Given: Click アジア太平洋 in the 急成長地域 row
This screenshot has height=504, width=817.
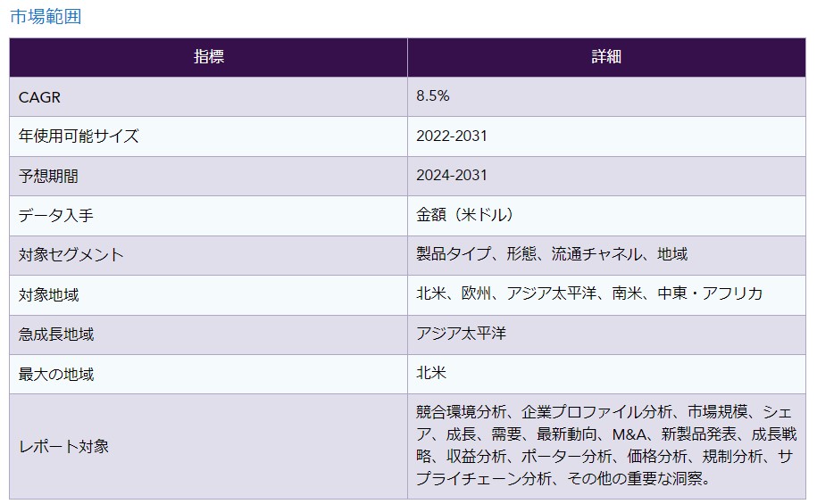Looking at the screenshot, I should pos(461,334).
